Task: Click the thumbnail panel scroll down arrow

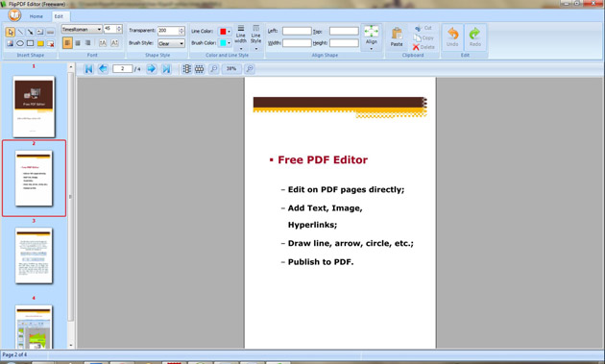Action: coord(71,345)
